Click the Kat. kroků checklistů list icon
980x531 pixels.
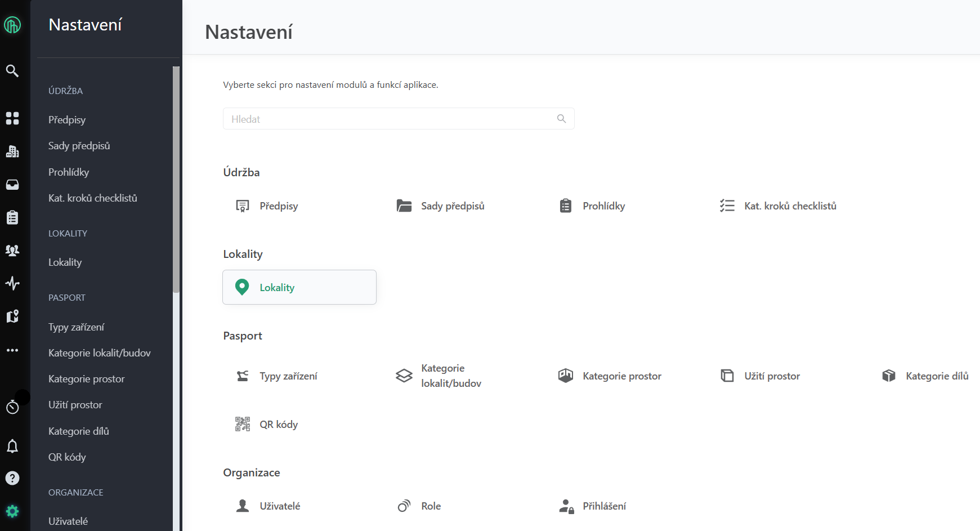click(x=727, y=206)
